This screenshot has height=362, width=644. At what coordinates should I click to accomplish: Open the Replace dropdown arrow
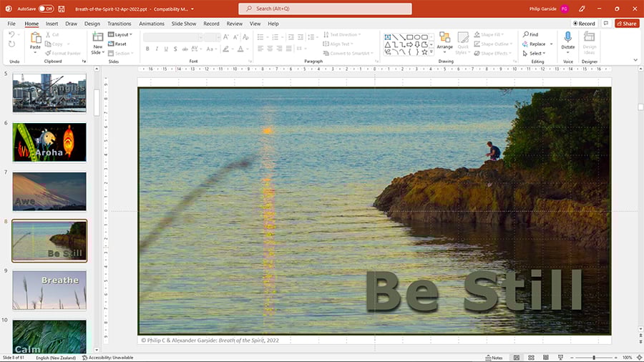pyautogui.click(x=551, y=44)
